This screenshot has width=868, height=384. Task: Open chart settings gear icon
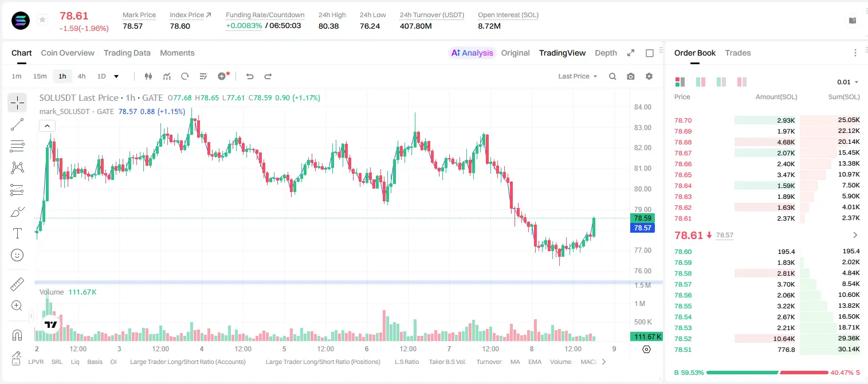tap(649, 76)
